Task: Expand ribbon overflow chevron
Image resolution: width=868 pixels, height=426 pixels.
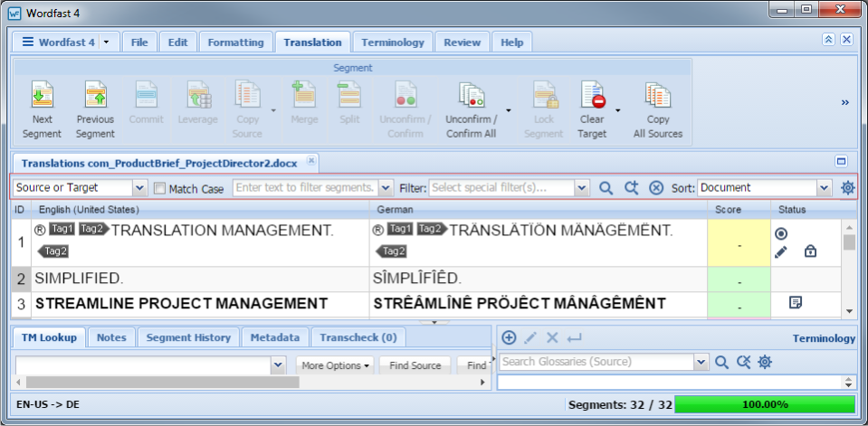Action: point(845,102)
